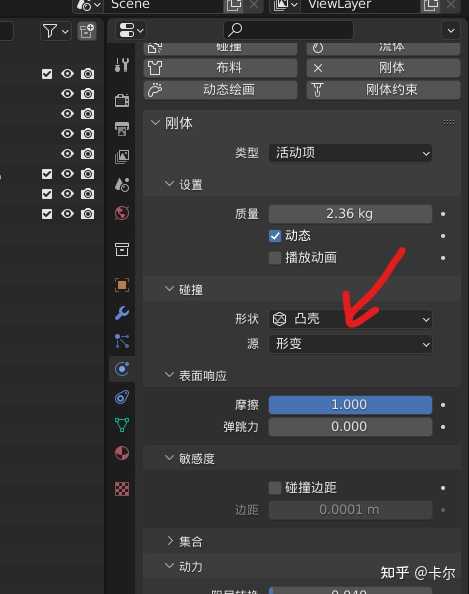The image size is (469, 594).
Task: Click the 摩擦 1.000 slider
Action: tap(350, 405)
